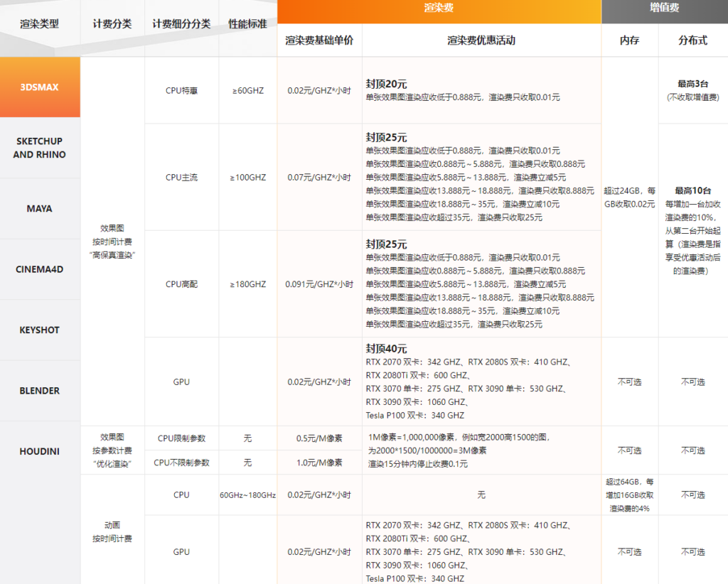Click the 分布式 column header

692,40
